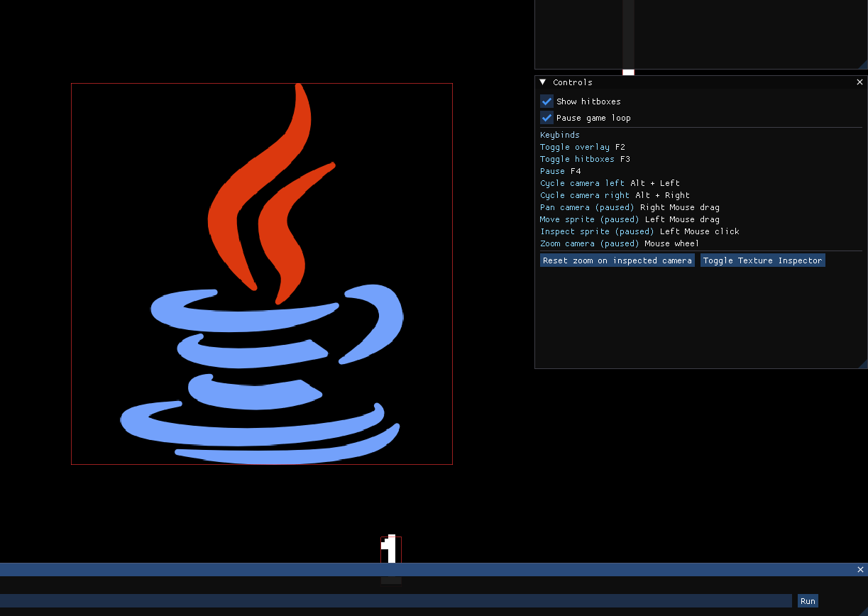Click Toggle Texture Inspector button
The image size is (868, 616).
coord(763,260)
